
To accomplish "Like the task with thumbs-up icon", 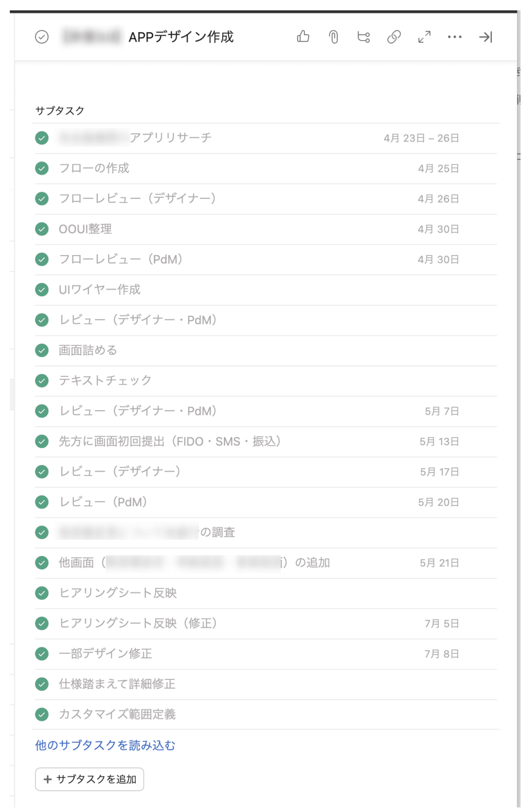I will click(x=303, y=36).
